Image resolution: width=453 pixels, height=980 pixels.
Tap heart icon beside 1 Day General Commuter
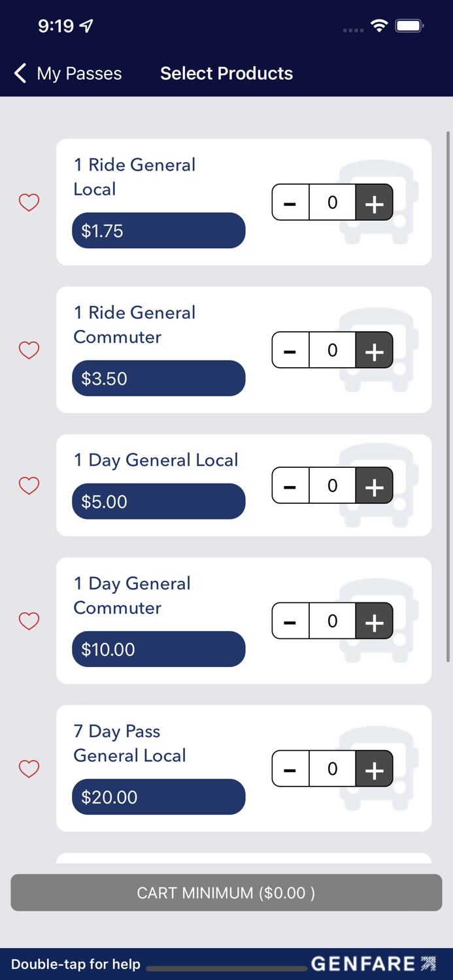click(29, 621)
